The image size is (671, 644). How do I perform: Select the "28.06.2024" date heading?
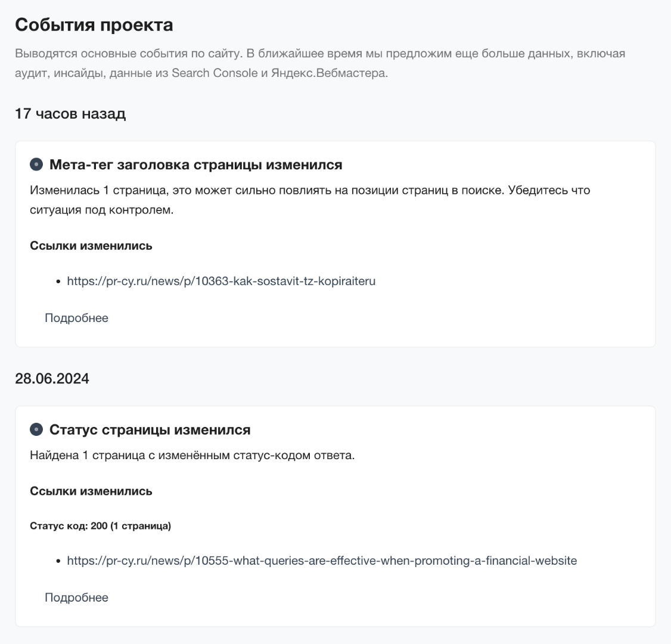[52, 379]
